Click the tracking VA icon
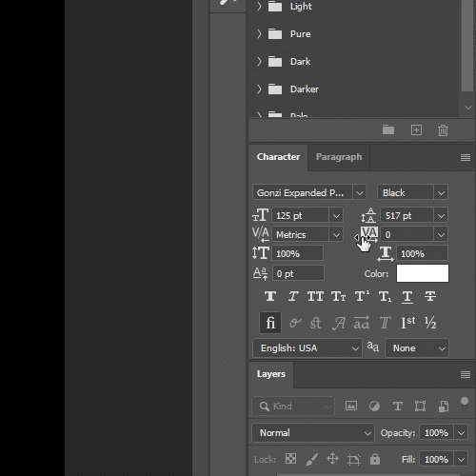The width and height of the screenshot is (476, 476). (369, 234)
